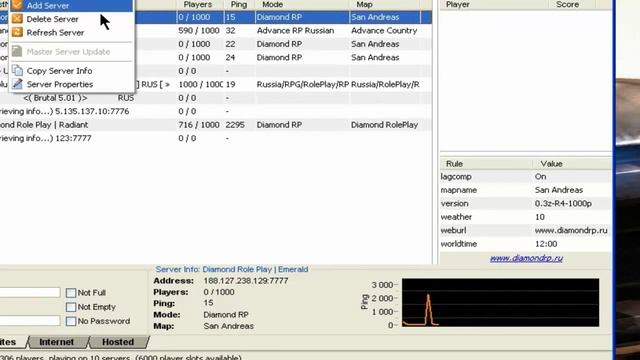Image resolution: width=640 pixels, height=360 pixels.
Task: Select the Advance RP Russian server row
Action: (216, 31)
